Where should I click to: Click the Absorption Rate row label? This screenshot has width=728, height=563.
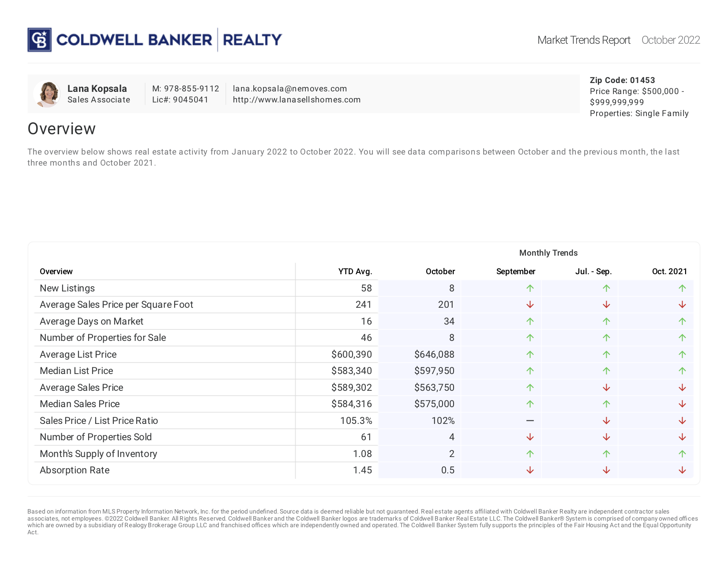pos(75,470)
